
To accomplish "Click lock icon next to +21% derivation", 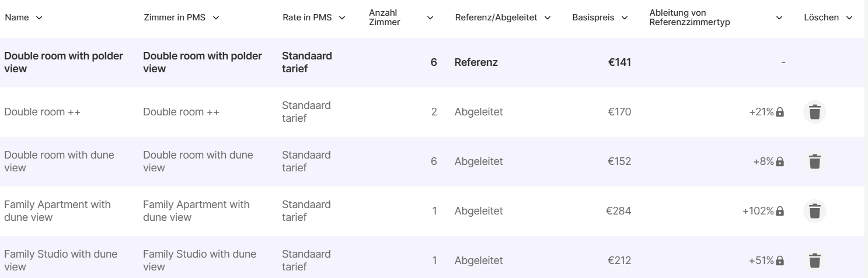I will (x=780, y=112).
